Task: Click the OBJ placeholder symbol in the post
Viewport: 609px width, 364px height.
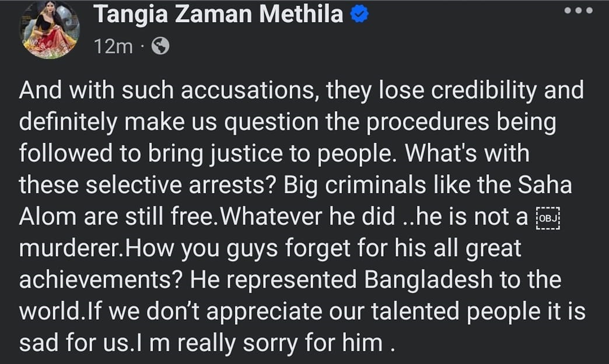Action: click(547, 218)
